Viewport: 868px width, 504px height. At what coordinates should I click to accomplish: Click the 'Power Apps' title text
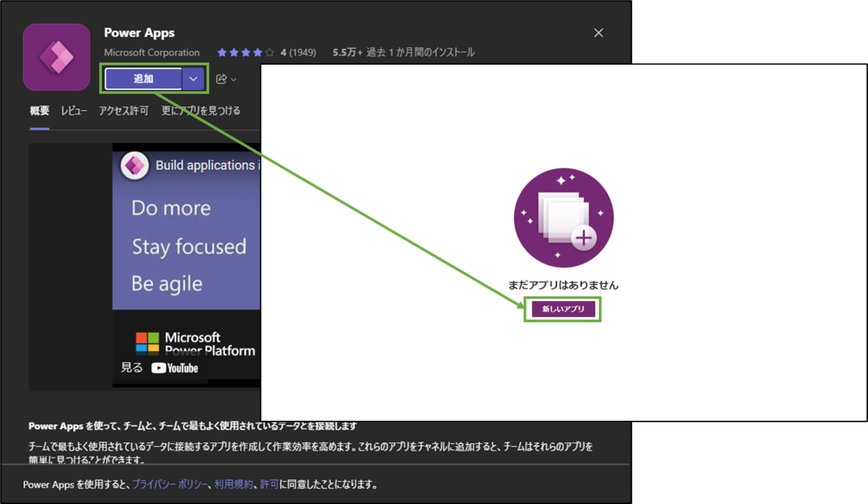pyautogui.click(x=140, y=33)
